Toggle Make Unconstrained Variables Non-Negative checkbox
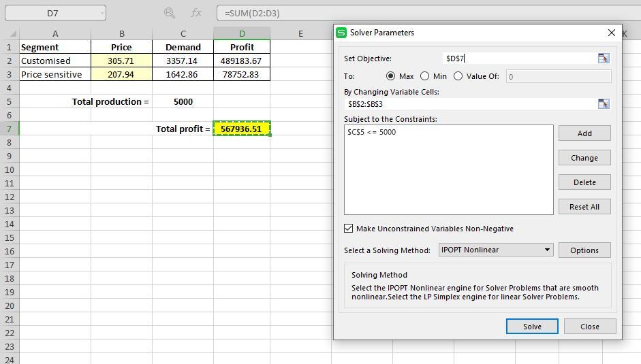 pos(348,229)
